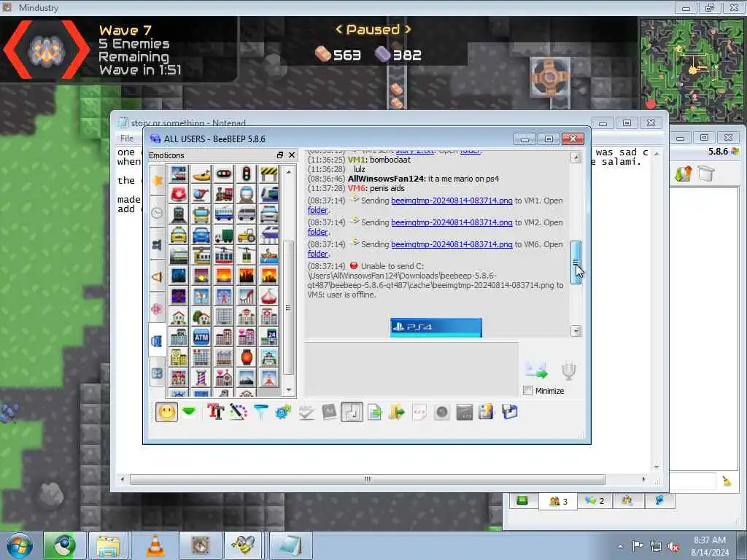Insert the red police siren emoticon
The height and width of the screenshot is (560, 747).
179,194
